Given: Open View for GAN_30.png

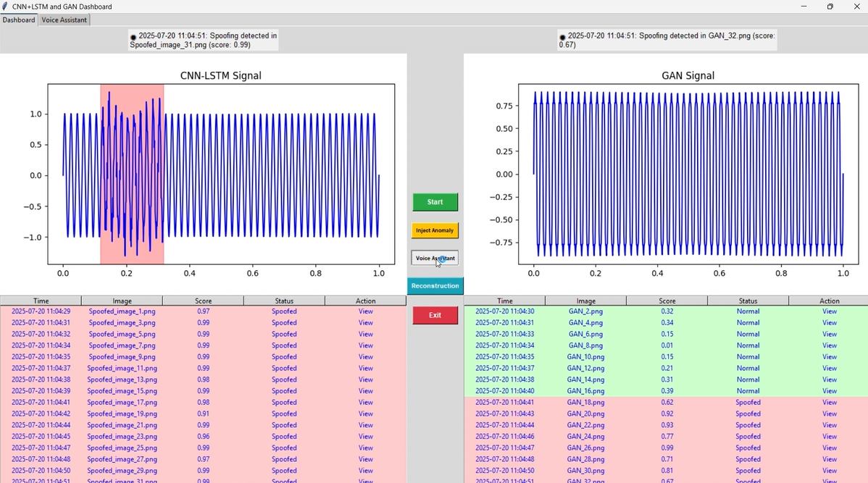Looking at the screenshot, I should (x=830, y=471).
